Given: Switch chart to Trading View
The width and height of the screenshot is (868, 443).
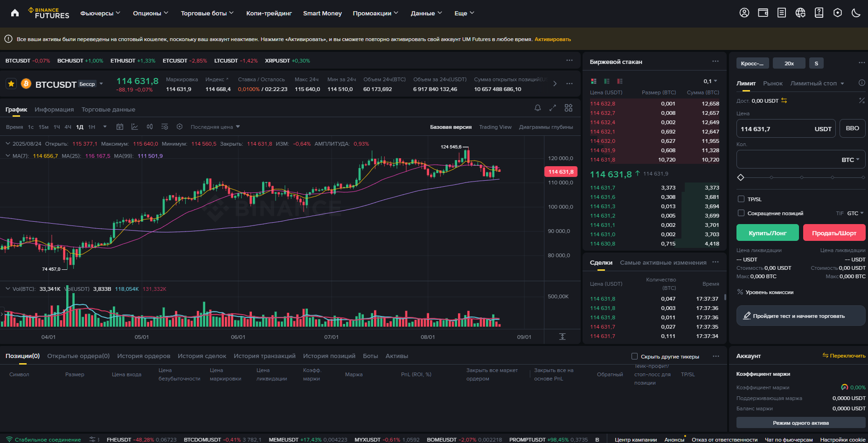Looking at the screenshot, I should [495, 127].
